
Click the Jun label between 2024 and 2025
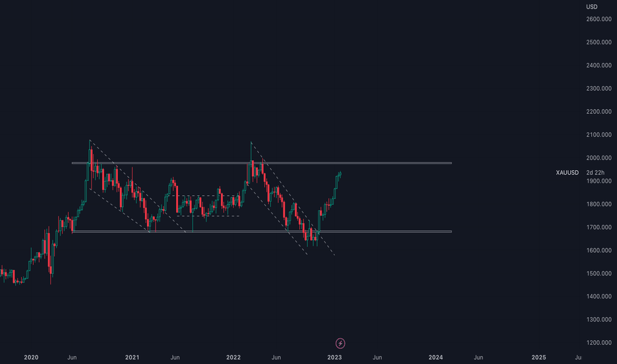pos(479,357)
